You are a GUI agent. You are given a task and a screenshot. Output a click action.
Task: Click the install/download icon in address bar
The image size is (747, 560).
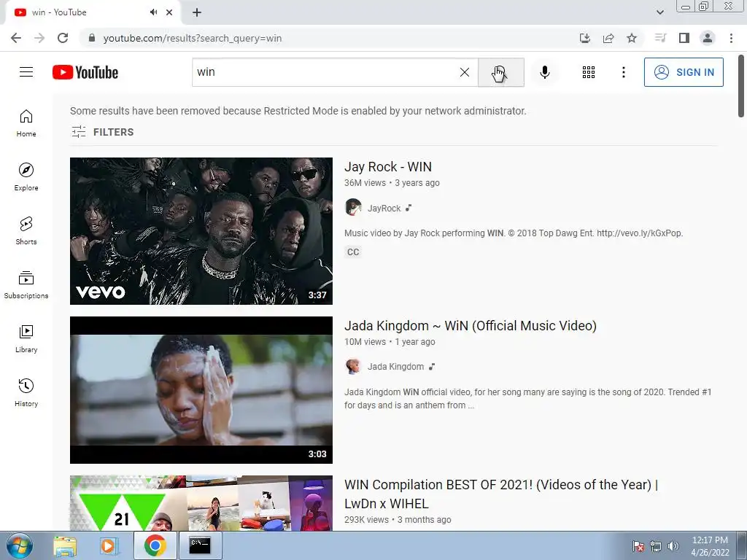[x=585, y=38]
